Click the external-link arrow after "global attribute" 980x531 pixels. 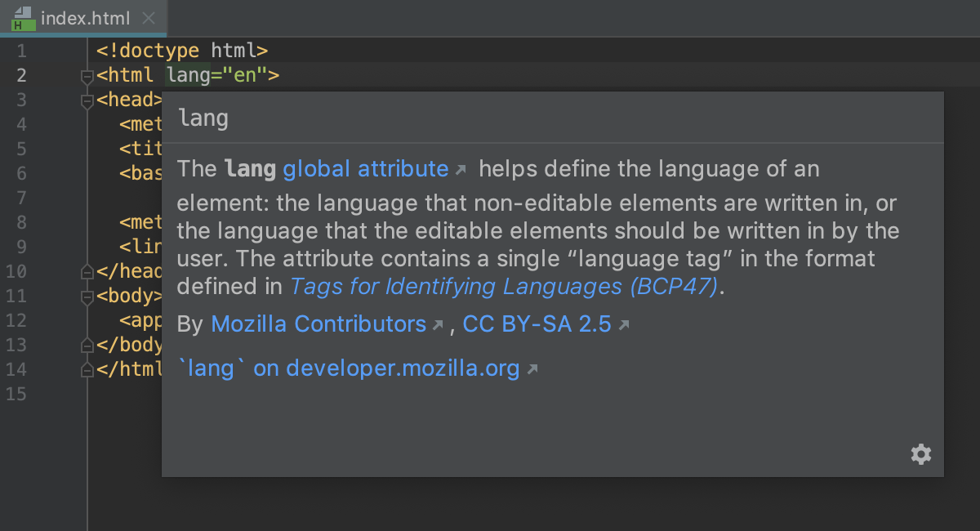click(460, 168)
